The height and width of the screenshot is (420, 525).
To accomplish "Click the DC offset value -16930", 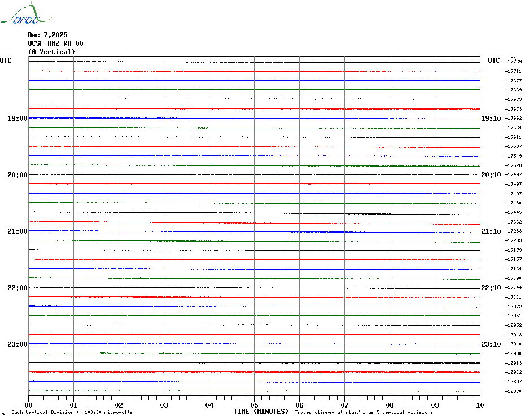I will [513, 354].
